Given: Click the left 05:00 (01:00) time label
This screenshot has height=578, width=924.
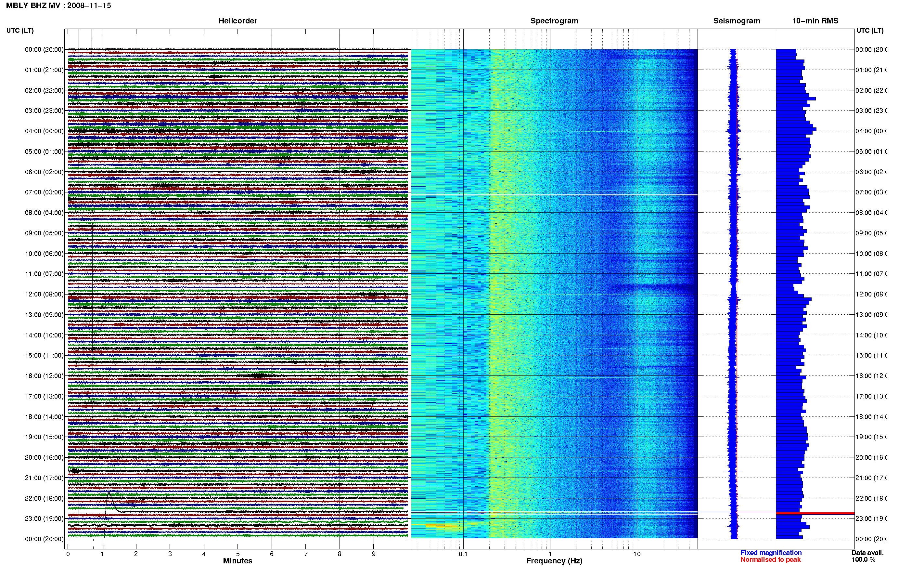Looking at the screenshot, I should click(44, 151).
